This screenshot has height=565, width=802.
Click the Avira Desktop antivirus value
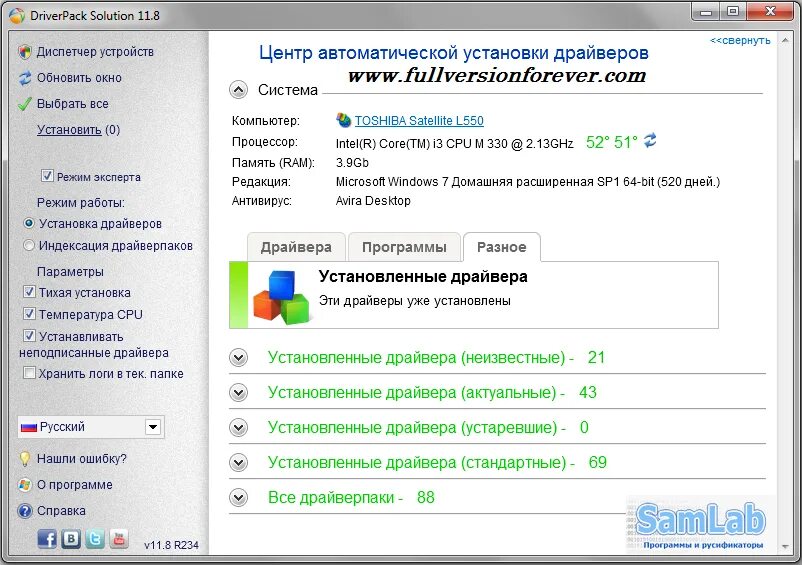tap(373, 201)
